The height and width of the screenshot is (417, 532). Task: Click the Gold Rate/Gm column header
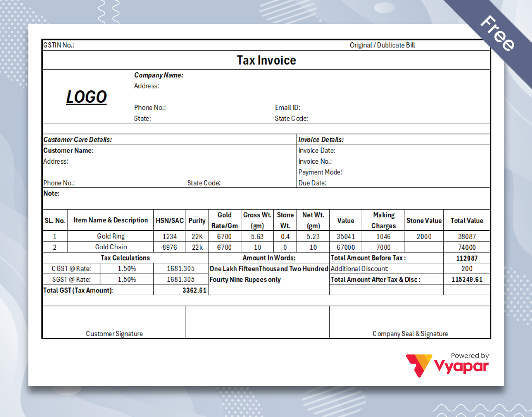pyautogui.click(x=225, y=220)
